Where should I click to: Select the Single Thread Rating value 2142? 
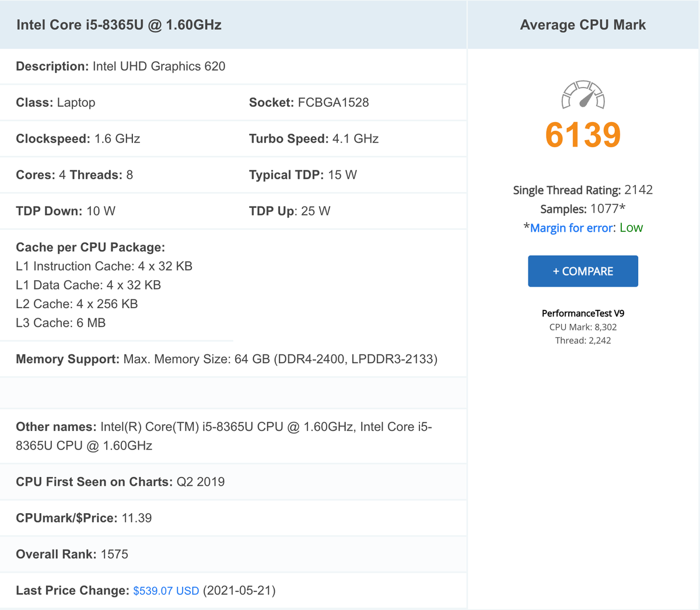[x=638, y=190]
